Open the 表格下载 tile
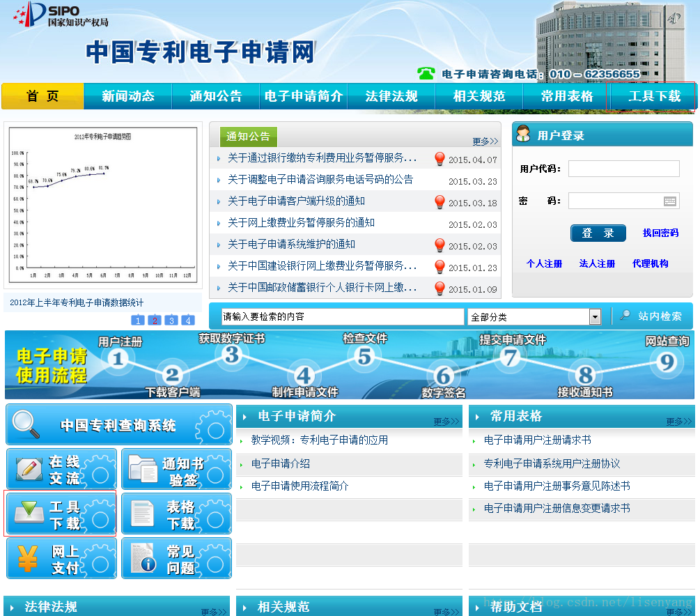Viewport: 700px width, 616px height. pyautogui.click(x=176, y=514)
